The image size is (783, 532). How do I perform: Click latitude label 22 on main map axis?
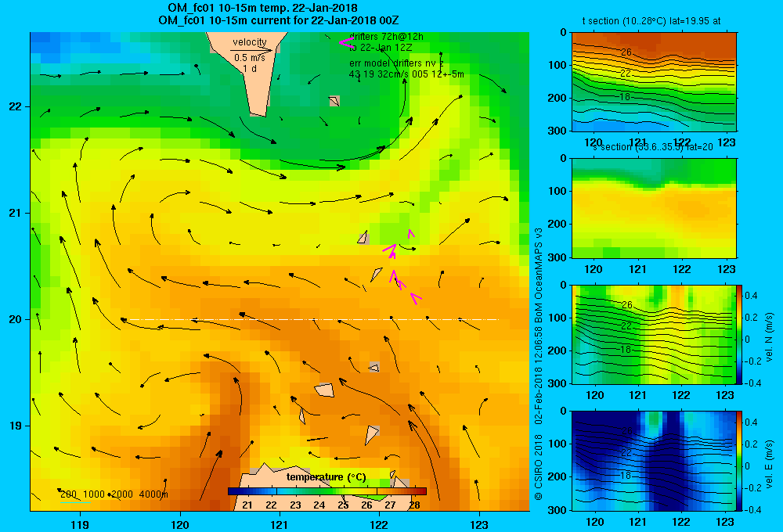[15, 107]
